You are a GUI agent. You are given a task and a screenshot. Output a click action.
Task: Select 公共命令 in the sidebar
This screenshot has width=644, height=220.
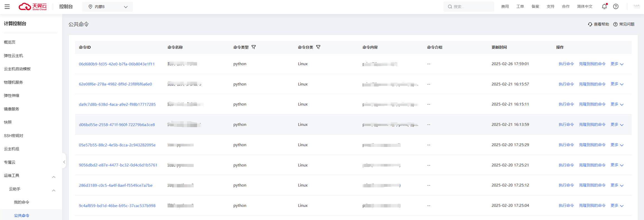click(x=21, y=216)
